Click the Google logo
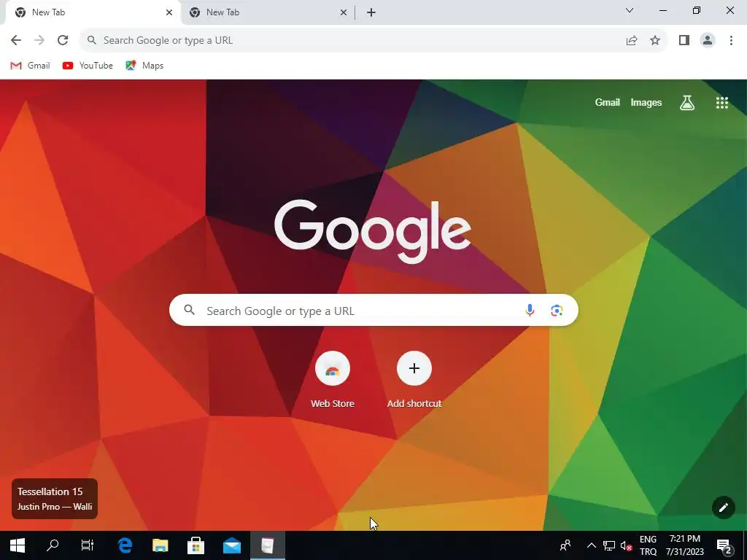Screen dimensions: 747x560 coord(373,231)
